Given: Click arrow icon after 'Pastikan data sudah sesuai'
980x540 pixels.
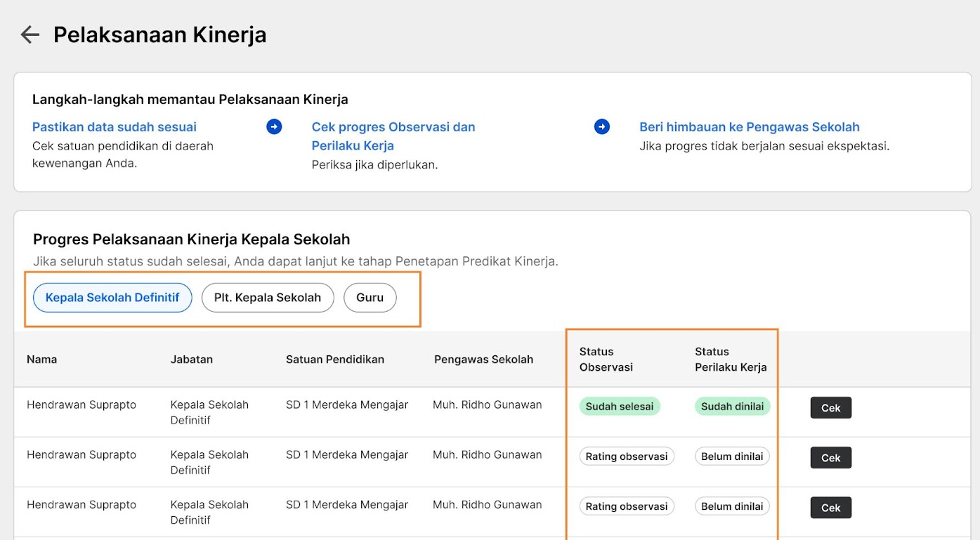Looking at the screenshot, I should click(274, 126).
